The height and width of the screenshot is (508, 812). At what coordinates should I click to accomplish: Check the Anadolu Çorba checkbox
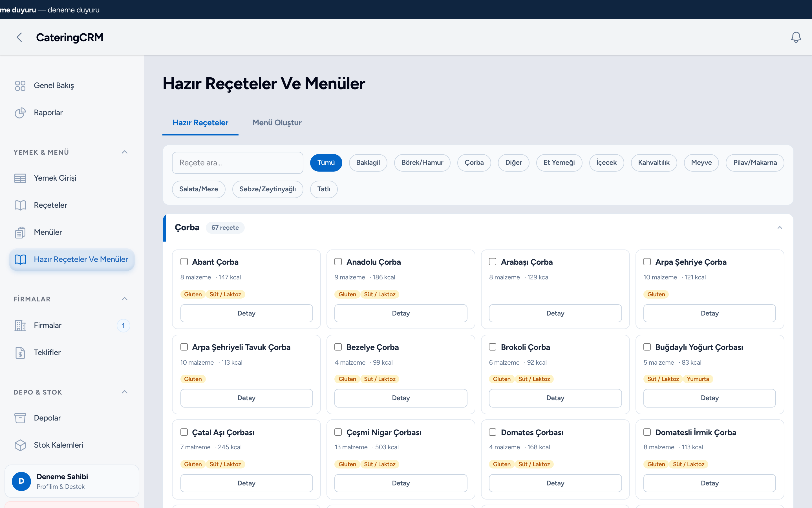pyautogui.click(x=338, y=262)
